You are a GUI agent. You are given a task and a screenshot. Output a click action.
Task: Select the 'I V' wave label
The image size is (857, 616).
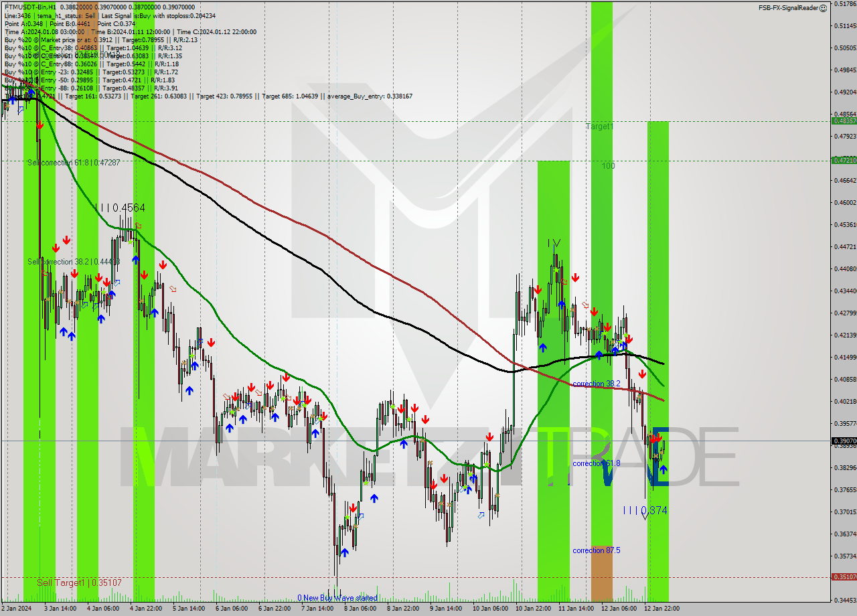click(554, 243)
